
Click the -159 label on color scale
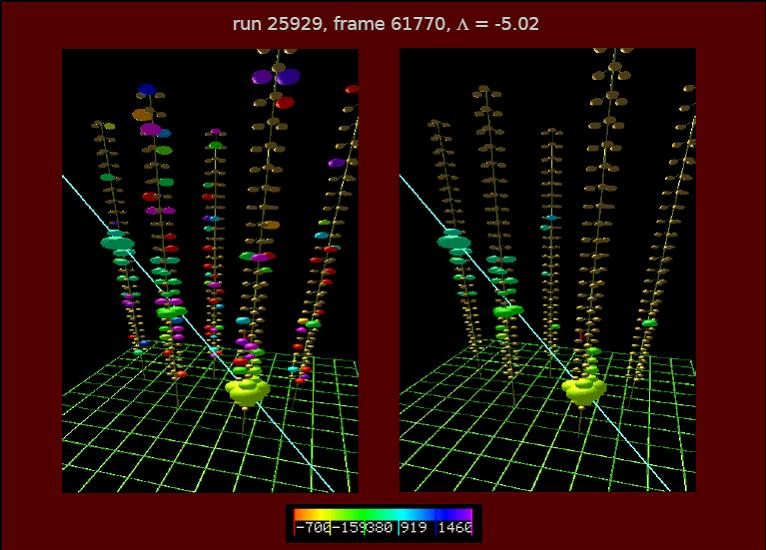coord(349,527)
